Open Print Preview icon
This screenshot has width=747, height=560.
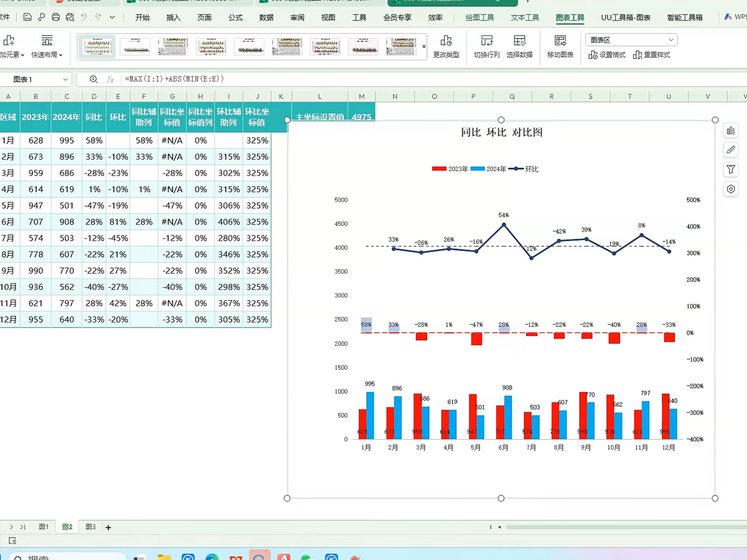pyautogui.click(x=70, y=17)
